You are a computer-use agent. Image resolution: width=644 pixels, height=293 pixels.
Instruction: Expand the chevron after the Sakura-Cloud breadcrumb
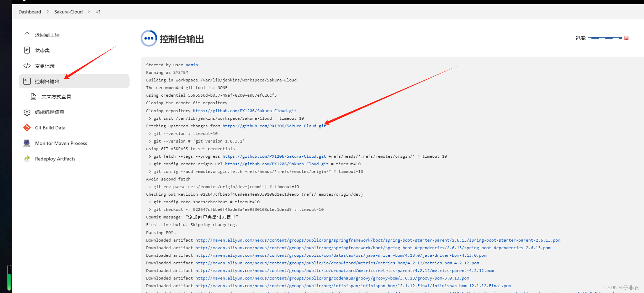89,11
